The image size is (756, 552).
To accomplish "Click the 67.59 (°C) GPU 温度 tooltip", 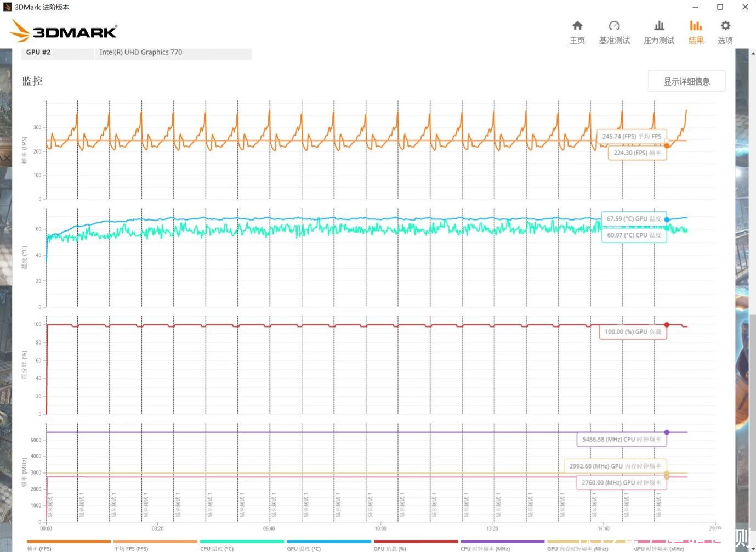I will 634,218.
